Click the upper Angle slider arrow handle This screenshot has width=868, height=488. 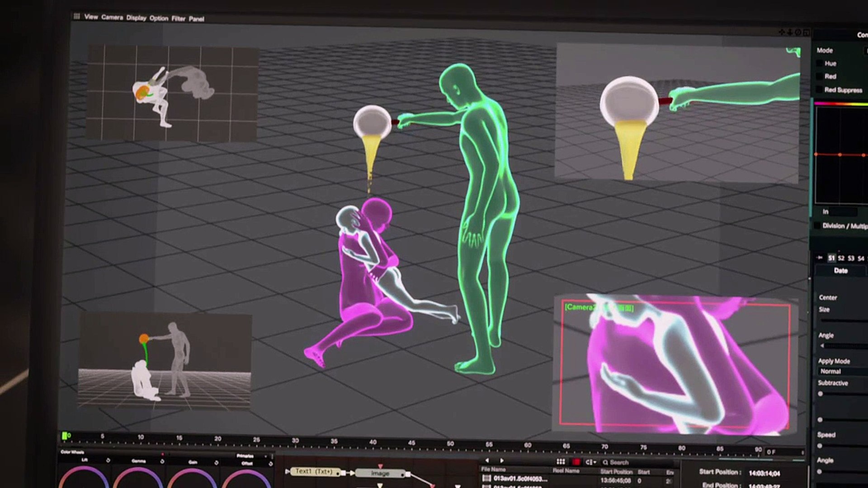[x=822, y=346]
